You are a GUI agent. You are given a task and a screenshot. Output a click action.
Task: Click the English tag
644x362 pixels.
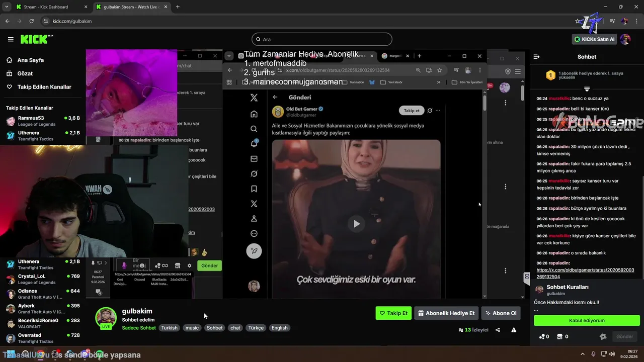click(279, 328)
